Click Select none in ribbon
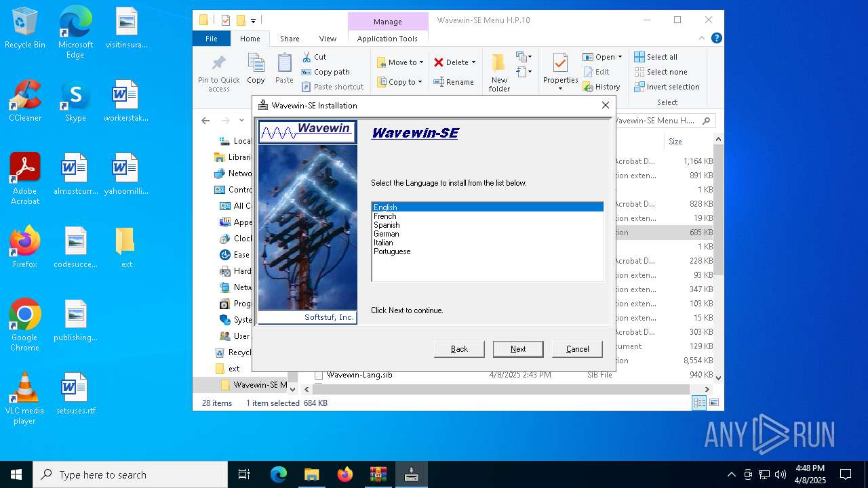 click(x=660, y=72)
